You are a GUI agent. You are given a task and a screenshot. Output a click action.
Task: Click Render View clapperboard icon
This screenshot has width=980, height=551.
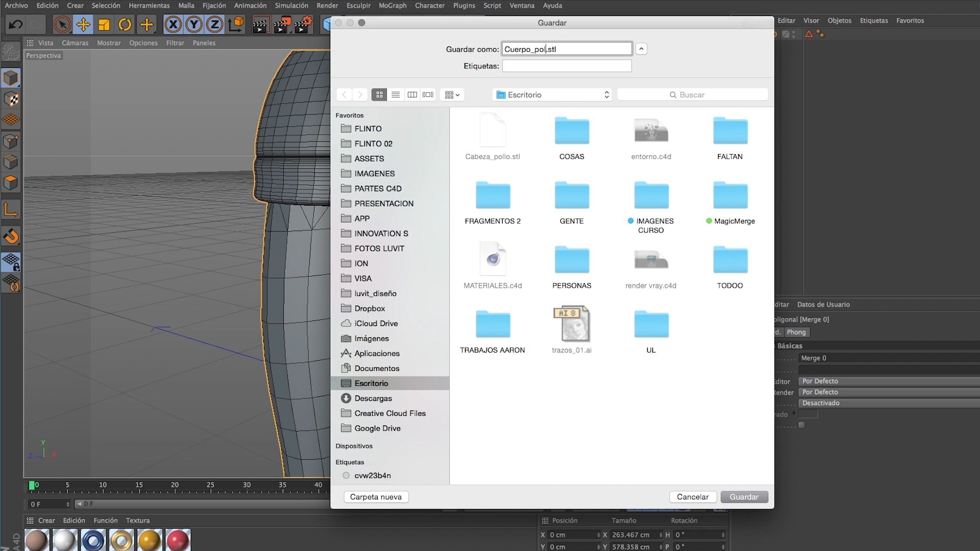(260, 24)
